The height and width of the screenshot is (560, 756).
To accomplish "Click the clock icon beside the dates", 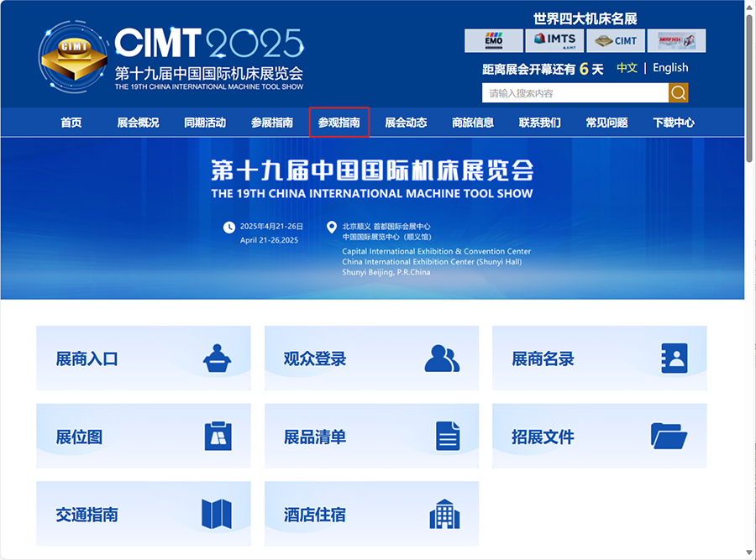I will (x=229, y=227).
